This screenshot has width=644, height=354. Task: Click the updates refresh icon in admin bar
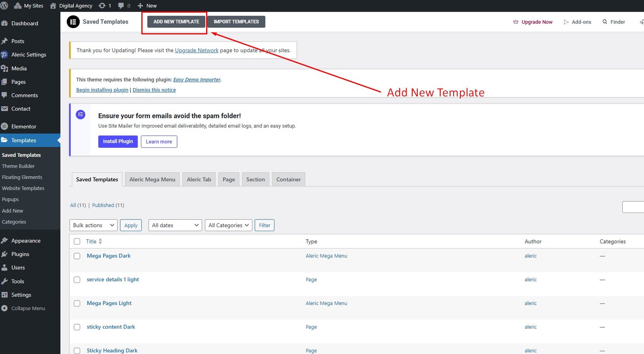(102, 6)
